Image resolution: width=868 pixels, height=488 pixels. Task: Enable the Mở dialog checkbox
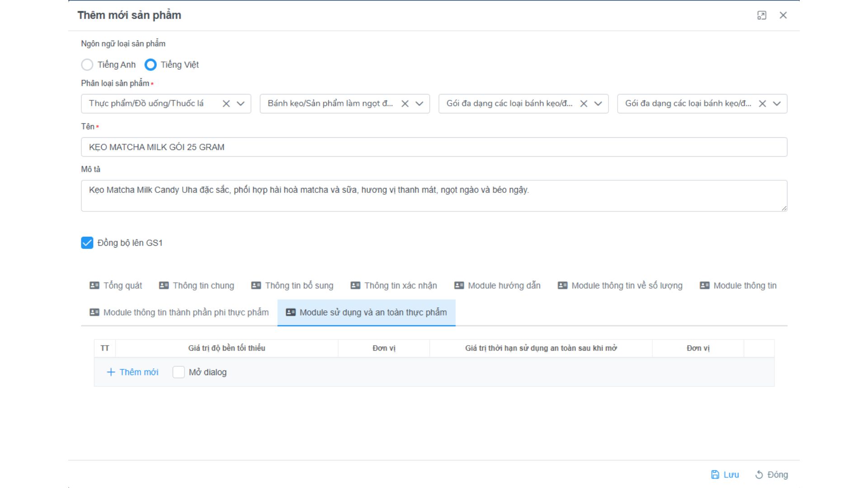pyautogui.click(x=179, y=372)
